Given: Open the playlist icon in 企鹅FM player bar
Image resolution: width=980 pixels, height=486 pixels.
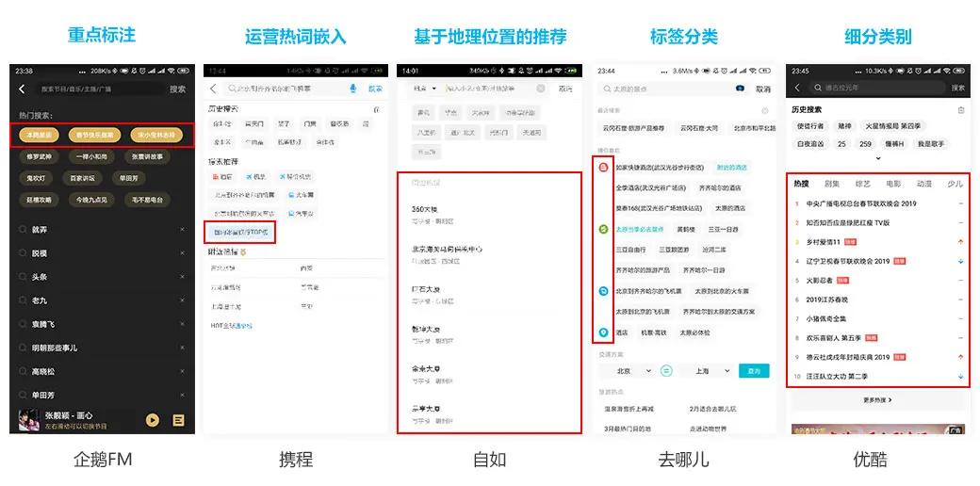Looking at the screenshot, I should tap(178, 420).
